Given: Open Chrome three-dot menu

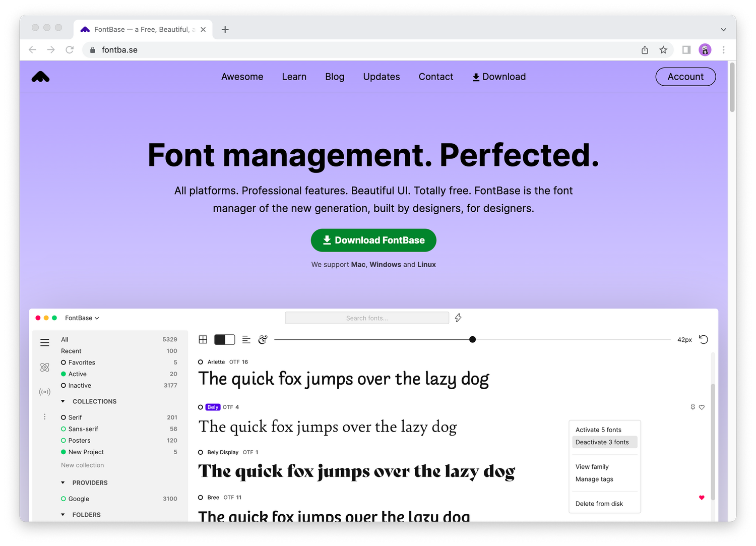Looking at the screenshot, I should pos(723,49).
